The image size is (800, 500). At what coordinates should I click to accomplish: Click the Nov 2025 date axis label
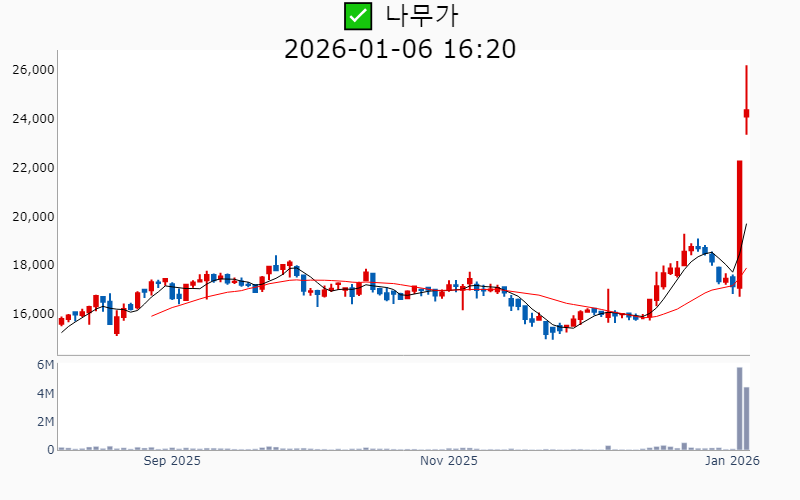pos(449,461)
